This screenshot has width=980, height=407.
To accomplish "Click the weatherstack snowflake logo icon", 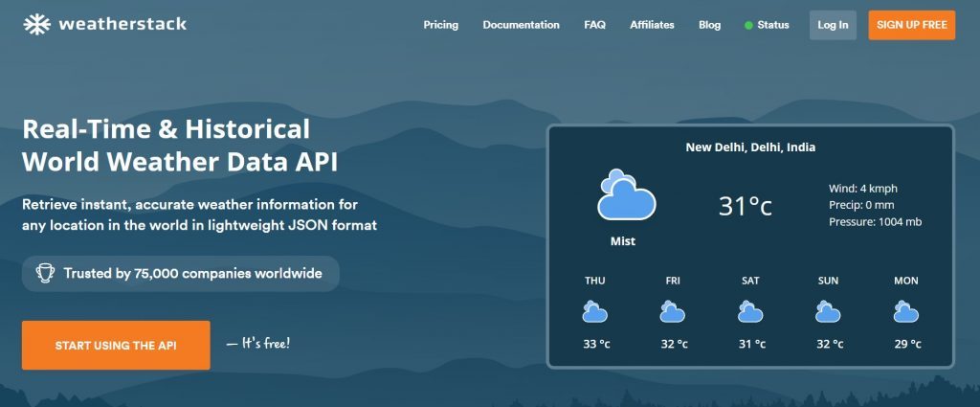I will tap(37, 24).
